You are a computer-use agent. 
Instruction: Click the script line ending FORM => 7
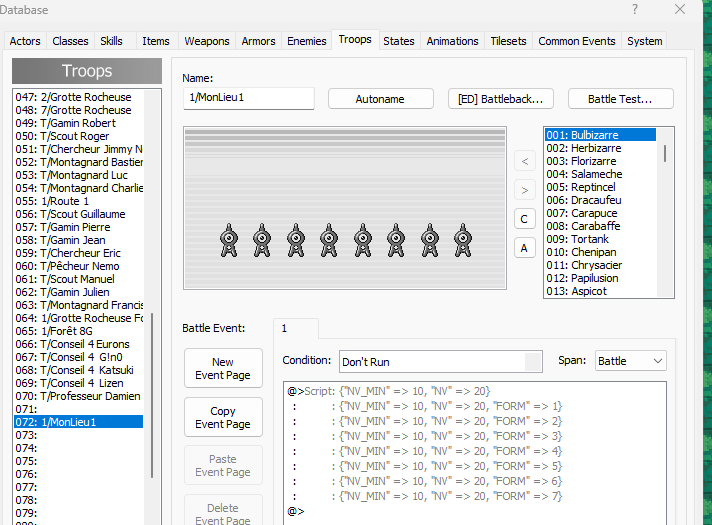pos(475,496)
